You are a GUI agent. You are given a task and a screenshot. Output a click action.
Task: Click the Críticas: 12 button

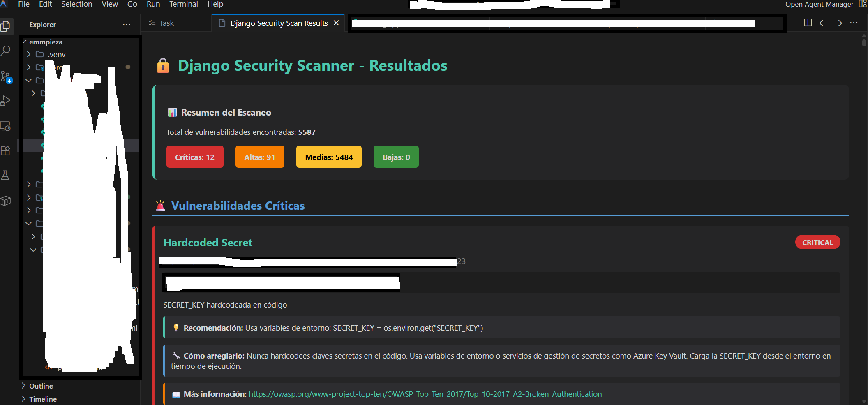195,157
